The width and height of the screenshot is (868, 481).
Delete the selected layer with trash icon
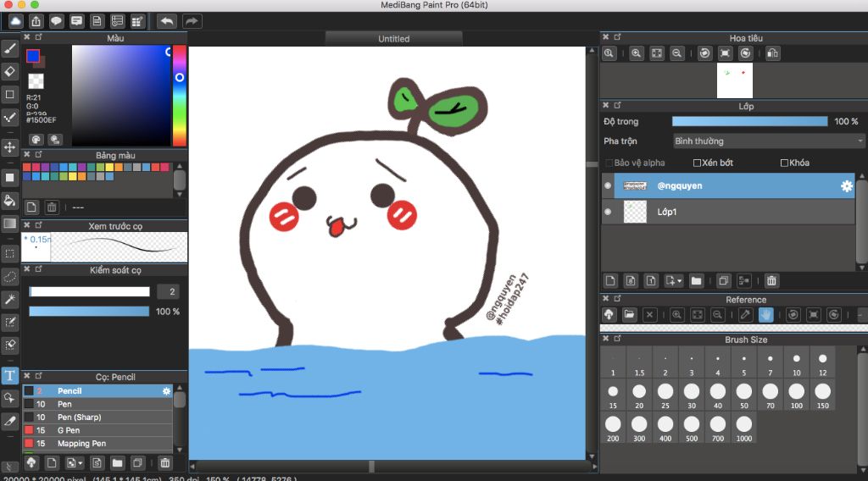coord(771,281)
